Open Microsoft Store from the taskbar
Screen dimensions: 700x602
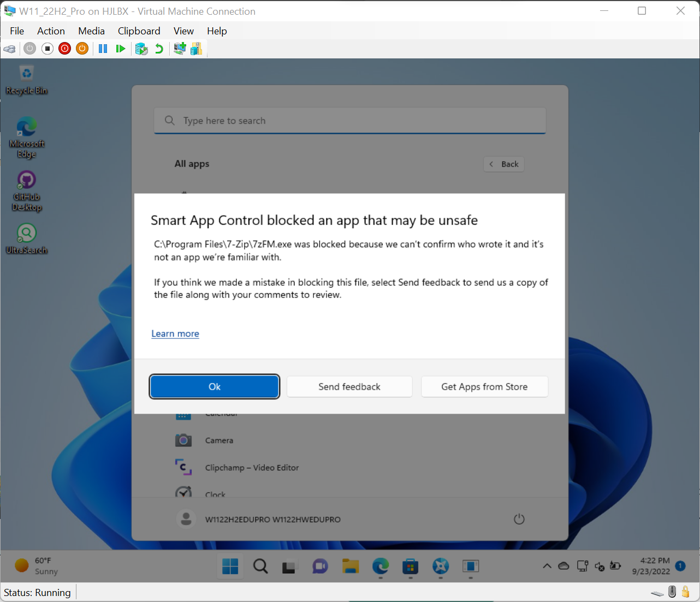(410, 567)
